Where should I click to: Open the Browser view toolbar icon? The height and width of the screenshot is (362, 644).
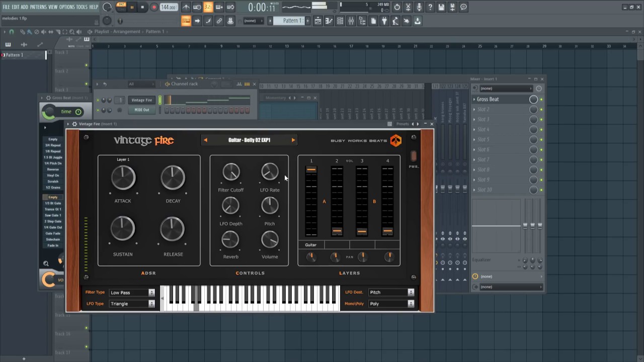pyautogui.click(x=362, y=21)
